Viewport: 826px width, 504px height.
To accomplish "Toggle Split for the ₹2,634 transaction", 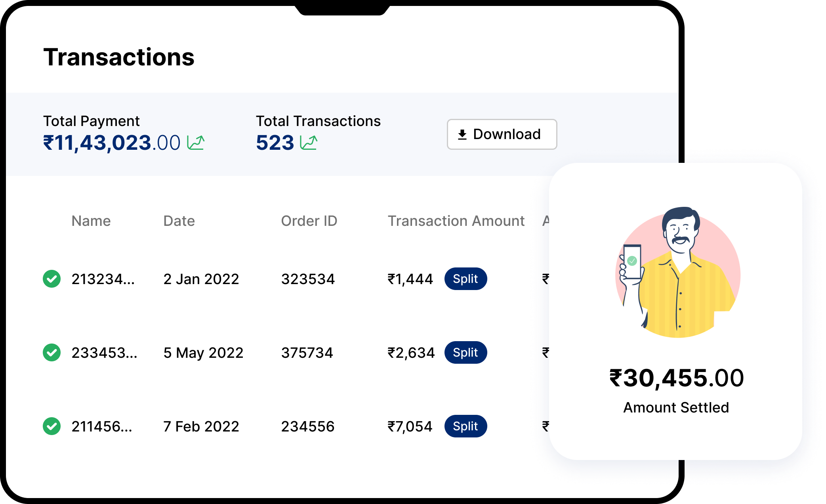I will click(465, 353).
